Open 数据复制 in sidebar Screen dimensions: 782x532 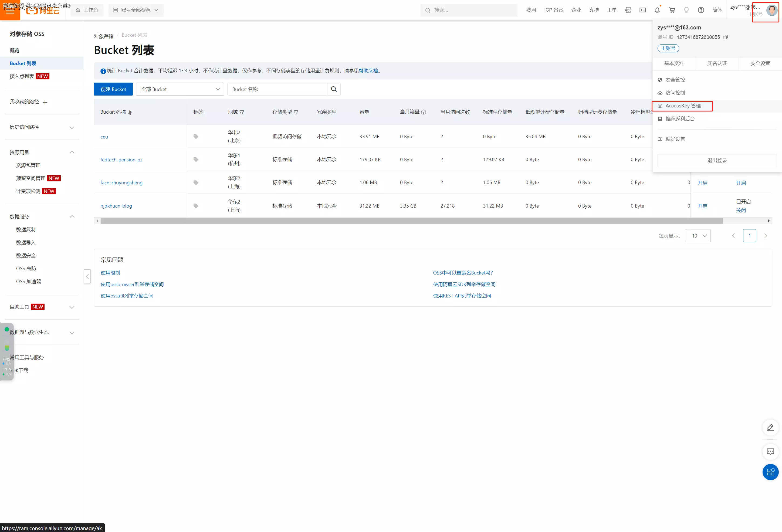pyautogui.click(x=26, y=230)
